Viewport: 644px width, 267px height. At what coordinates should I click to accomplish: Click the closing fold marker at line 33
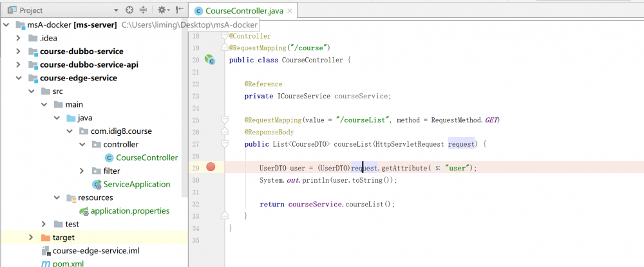coord(224,215)
